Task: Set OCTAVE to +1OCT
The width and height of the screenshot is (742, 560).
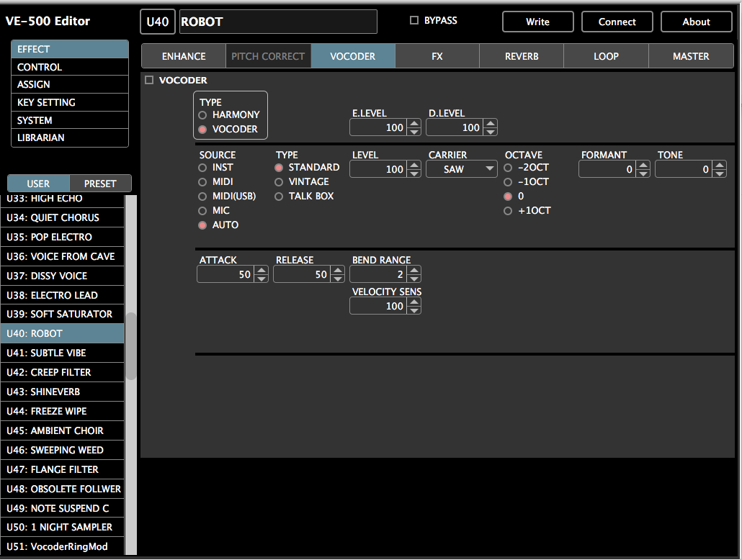Action: [x=508, y=210]
